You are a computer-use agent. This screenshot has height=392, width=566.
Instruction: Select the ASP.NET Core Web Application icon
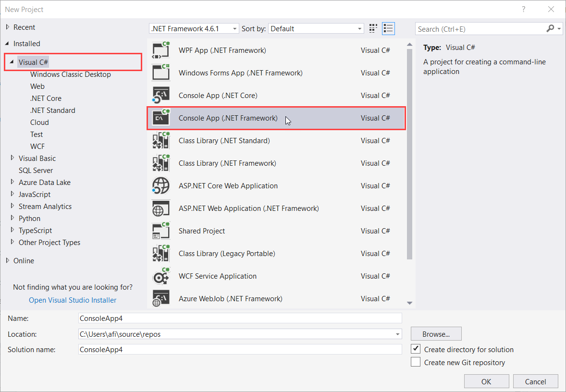point(161,185)
